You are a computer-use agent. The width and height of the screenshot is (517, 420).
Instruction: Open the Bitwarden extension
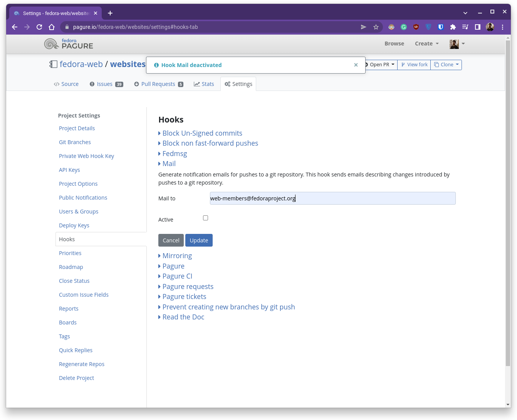pos(441,27)
